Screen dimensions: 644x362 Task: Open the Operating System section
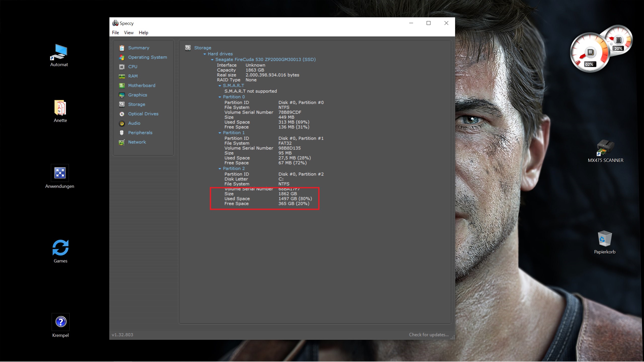[147, 57]
